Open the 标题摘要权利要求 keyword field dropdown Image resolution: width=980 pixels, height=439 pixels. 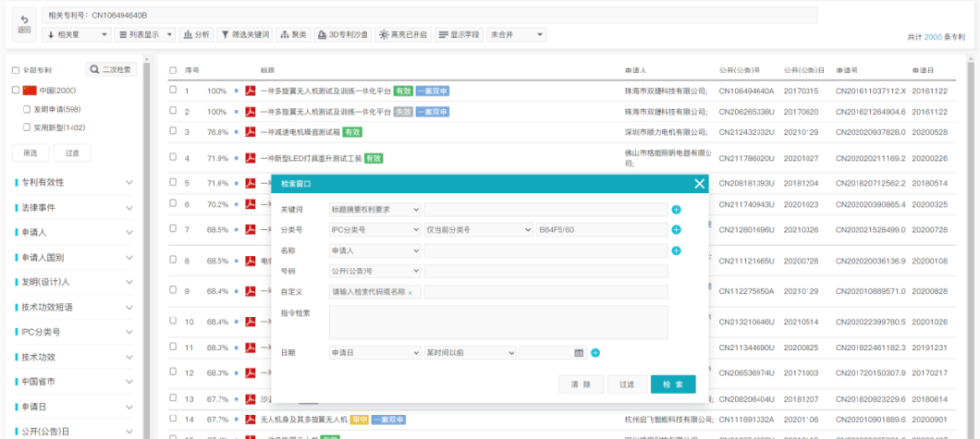pyautogui.click(x=375, y=209)
